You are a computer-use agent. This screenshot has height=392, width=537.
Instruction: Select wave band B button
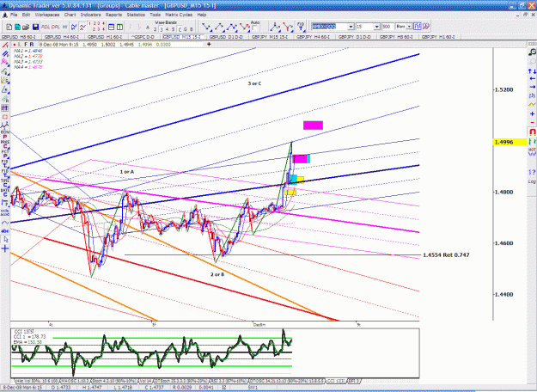coord(191,29)
